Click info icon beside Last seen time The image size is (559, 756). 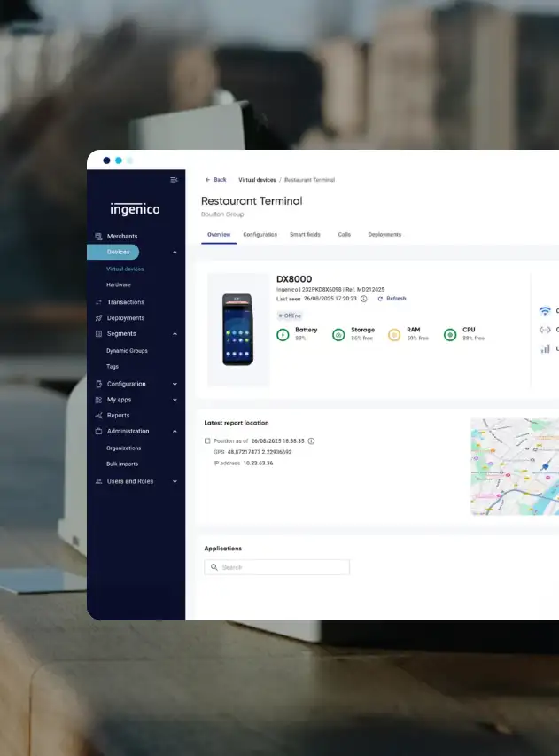coord(364,299)
